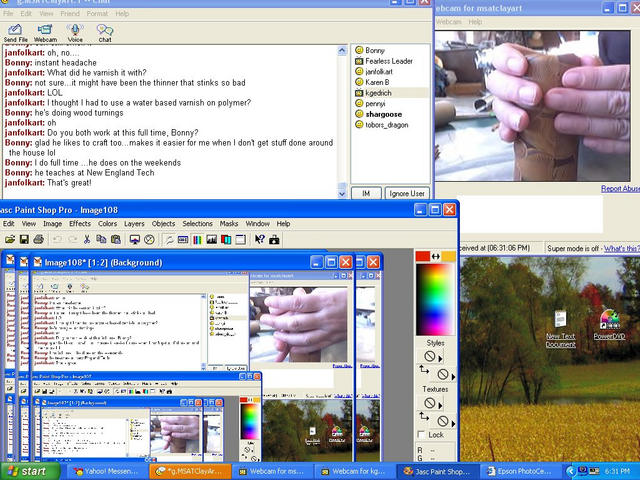Open a file with Paint Shop Pro's folder icon
The width and height of the screenshot is (640, 480).
10,239
